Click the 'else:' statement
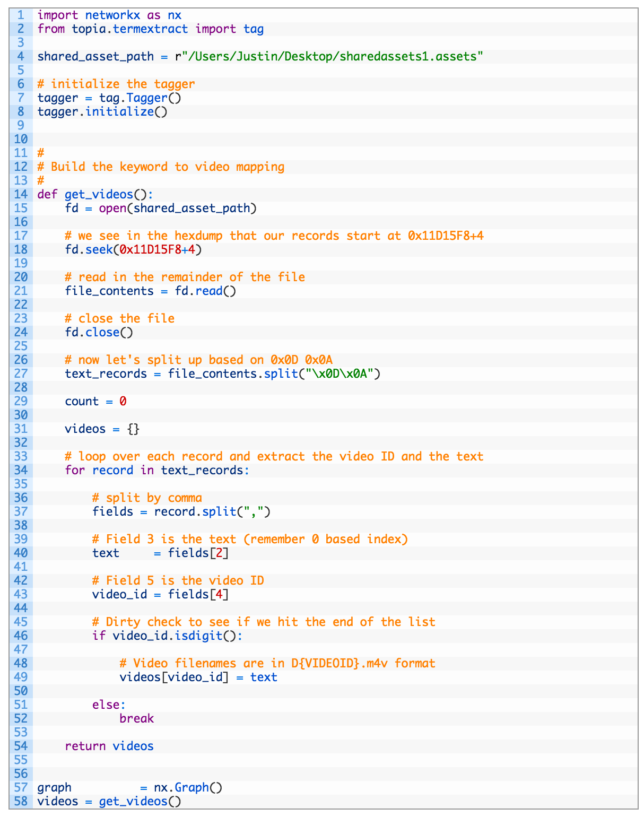The width and height of the screenshot is (644, 817). [x=109, y=705]
